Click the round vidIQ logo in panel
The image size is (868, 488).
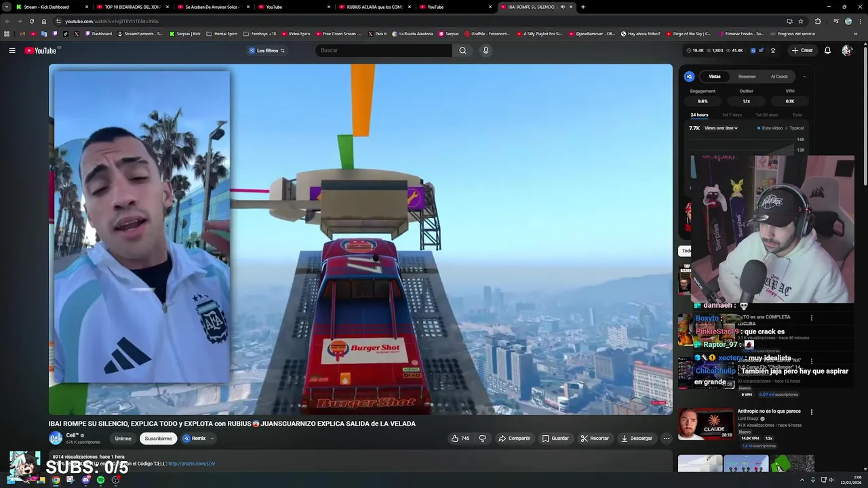click(689, 77)
